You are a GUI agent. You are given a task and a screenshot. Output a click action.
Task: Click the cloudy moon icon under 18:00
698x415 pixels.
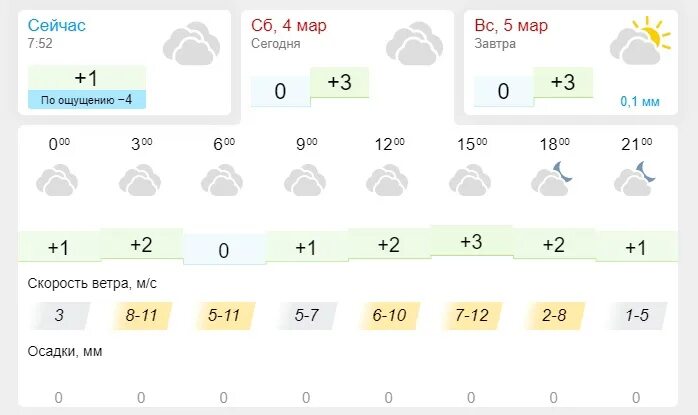(x=552, y=179)
